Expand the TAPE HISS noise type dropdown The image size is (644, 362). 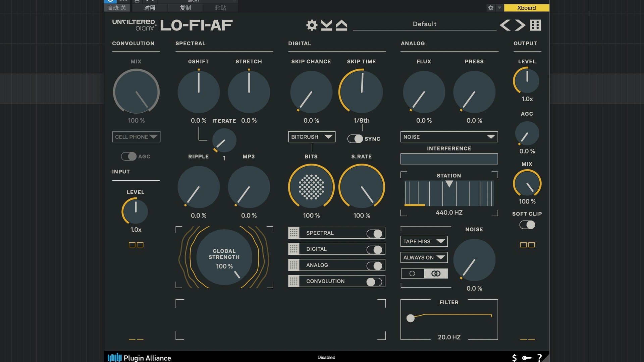click(x=424, y=241)
